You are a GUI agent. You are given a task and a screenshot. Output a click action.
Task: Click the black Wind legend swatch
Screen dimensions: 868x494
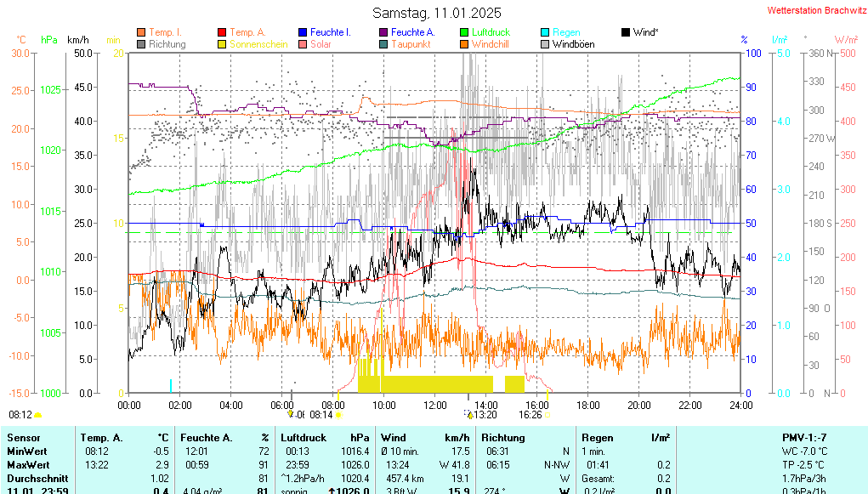pos(626,32)
